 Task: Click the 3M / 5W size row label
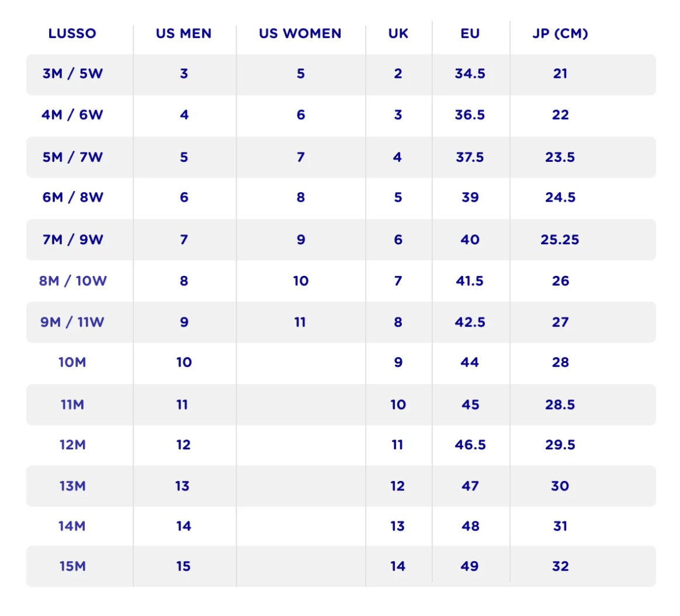(x=72, y=73)
